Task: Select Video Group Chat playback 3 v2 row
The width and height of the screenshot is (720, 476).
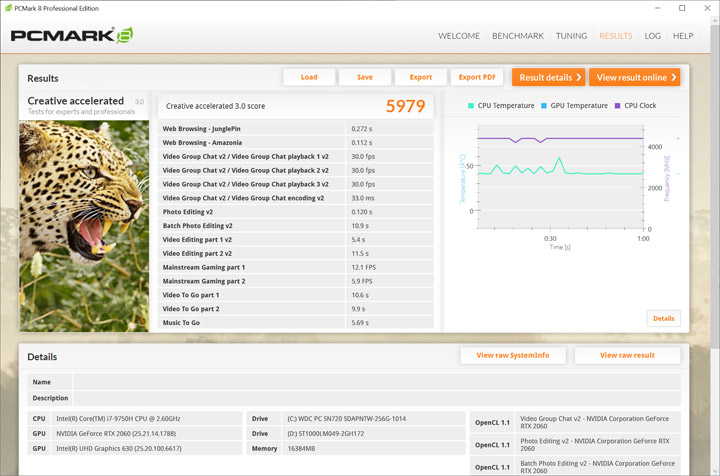Action: (296, 184)
